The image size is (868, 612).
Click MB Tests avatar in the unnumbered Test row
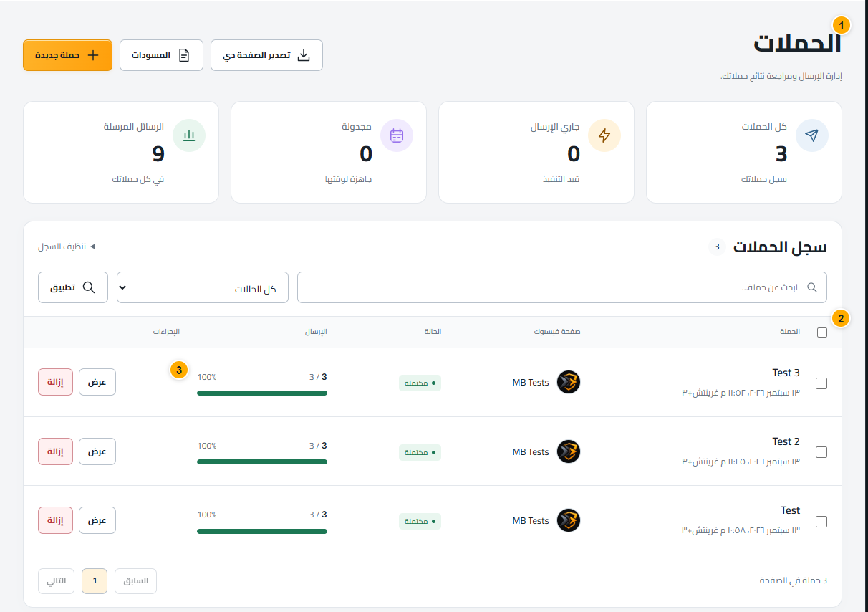click(569, 520)
